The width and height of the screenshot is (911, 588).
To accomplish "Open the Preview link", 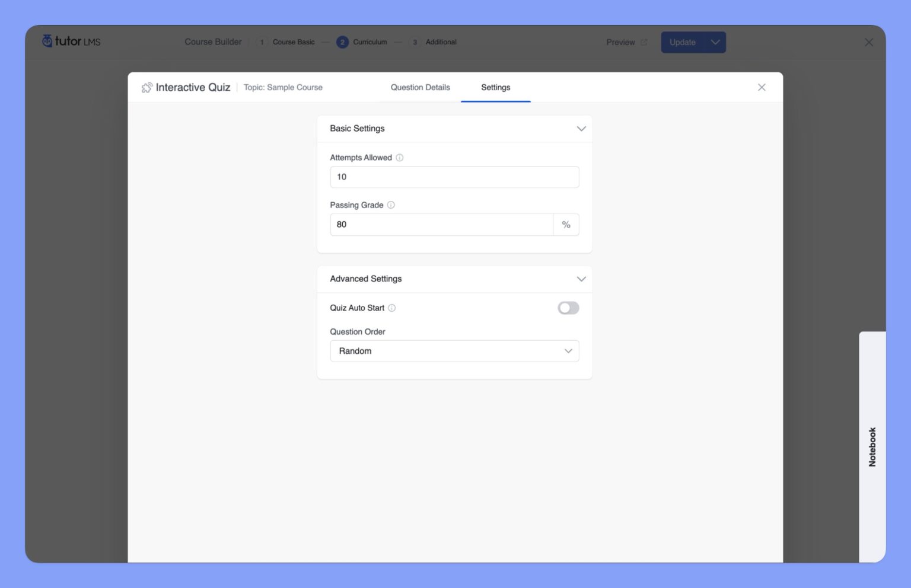I will 620,42.
